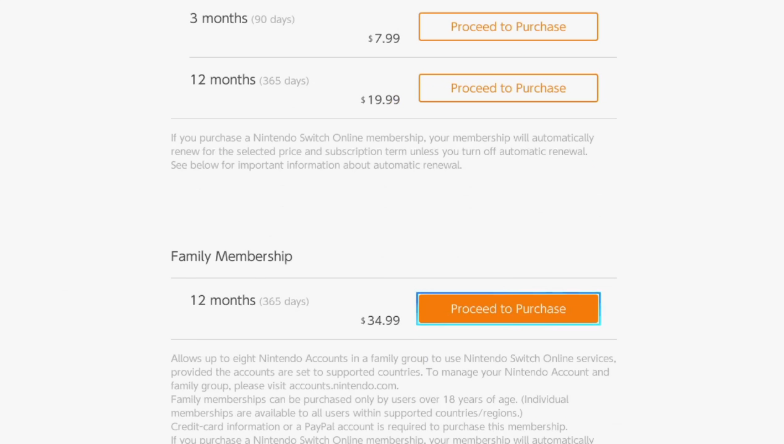Click '(365 days)' beside the $19.99 plan

(x=284, y=81)
